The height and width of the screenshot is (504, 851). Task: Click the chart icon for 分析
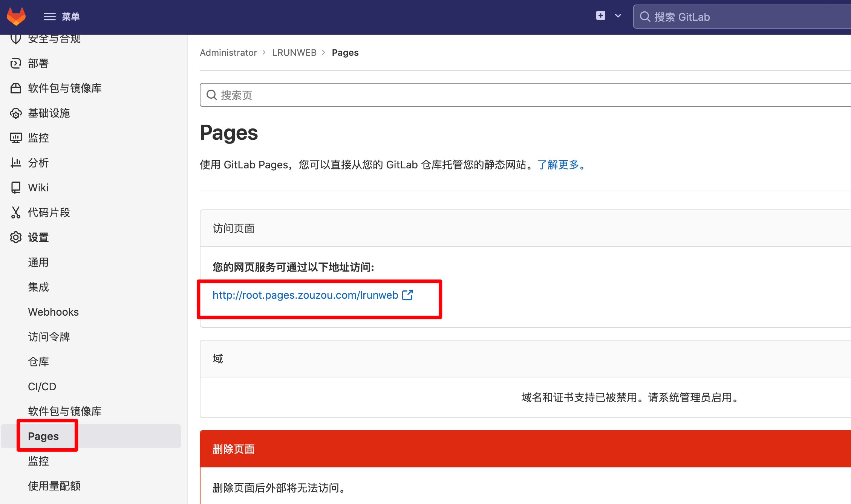(15, 163)
